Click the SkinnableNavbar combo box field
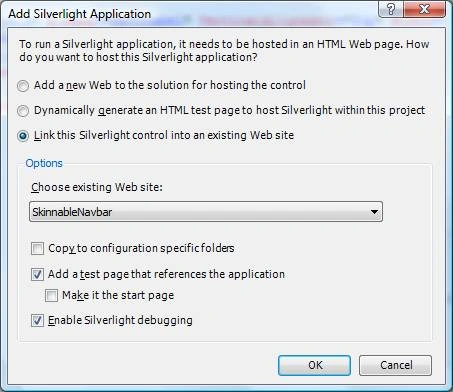Image resolution: width=453 pixels, height=392 pixels. [x=206, y=212]
